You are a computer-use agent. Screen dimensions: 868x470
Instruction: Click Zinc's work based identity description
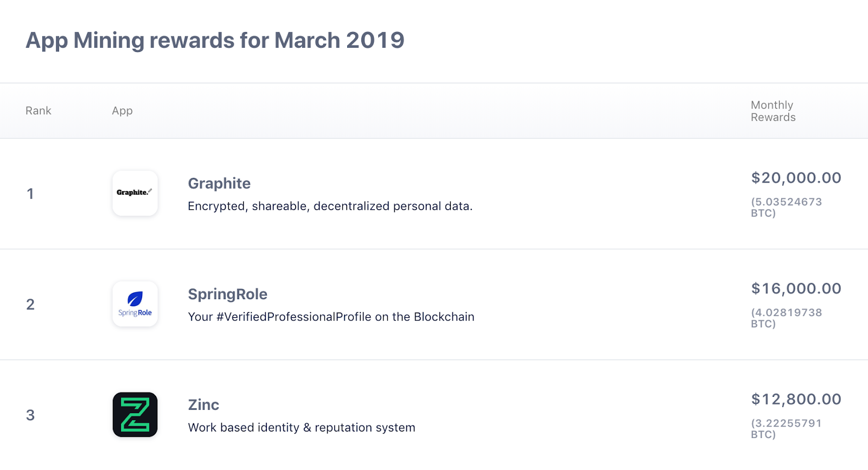click(x=302, y=427)
